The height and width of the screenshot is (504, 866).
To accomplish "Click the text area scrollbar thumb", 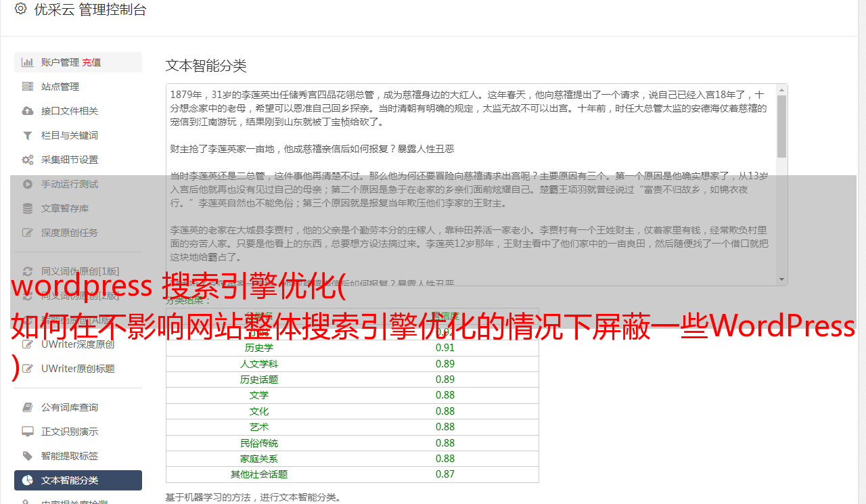I will [x=782, y=127].
